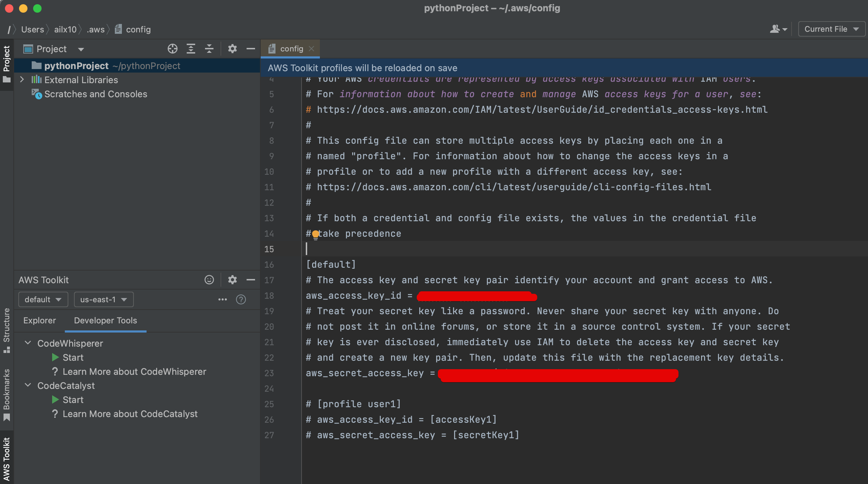Open the default profile dropdown
This screenshot has height=484, width=868.
click(43, 299)
